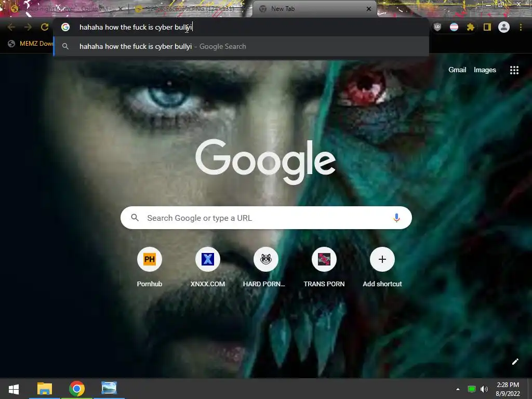Reload the page with refresh icon

click(45, 27)
